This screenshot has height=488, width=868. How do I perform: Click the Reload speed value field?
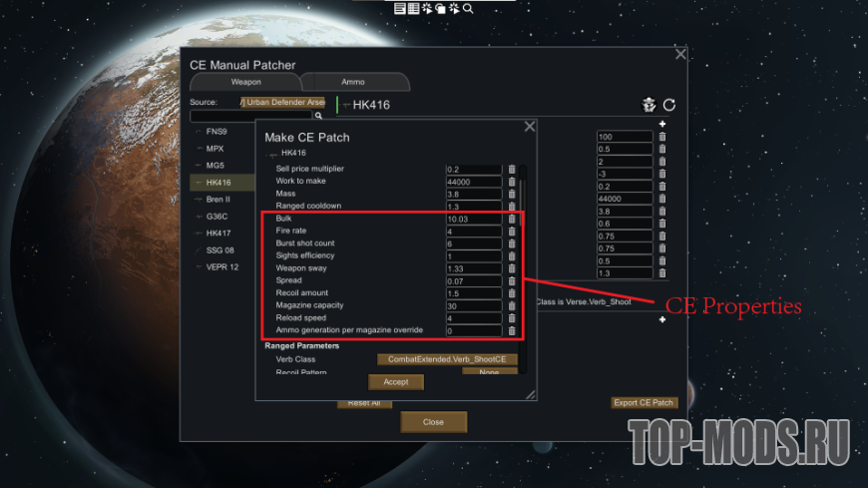tap(474, 318)
